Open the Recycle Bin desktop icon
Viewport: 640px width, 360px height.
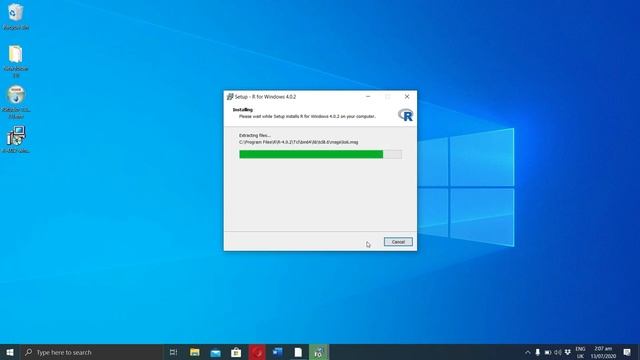[x=16, y=17]
